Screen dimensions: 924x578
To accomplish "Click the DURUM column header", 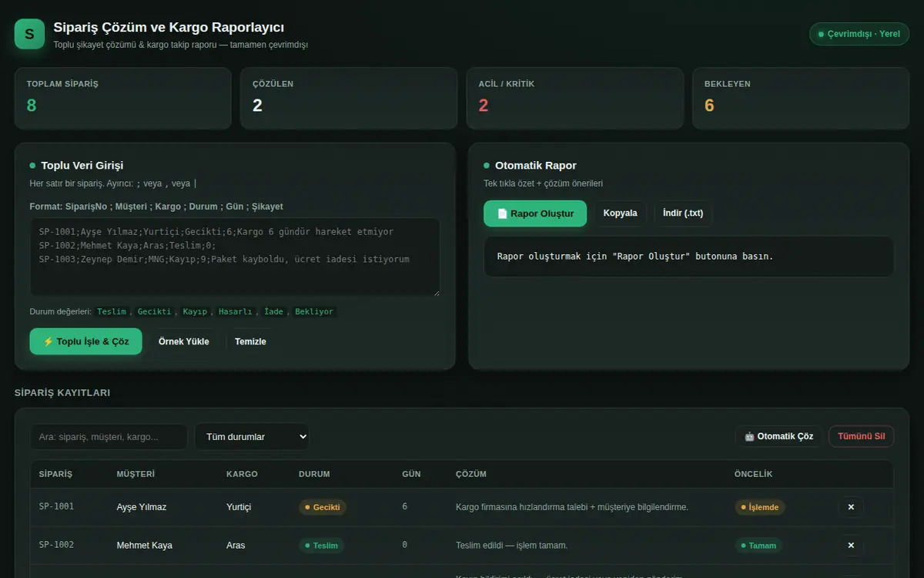I will (x=314, y=474).
